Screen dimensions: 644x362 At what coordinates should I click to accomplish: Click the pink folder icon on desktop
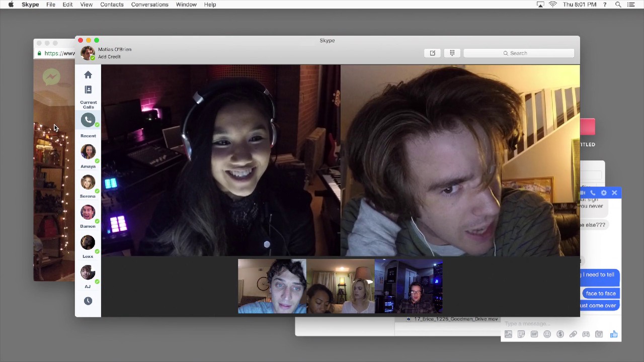(587, 127)
